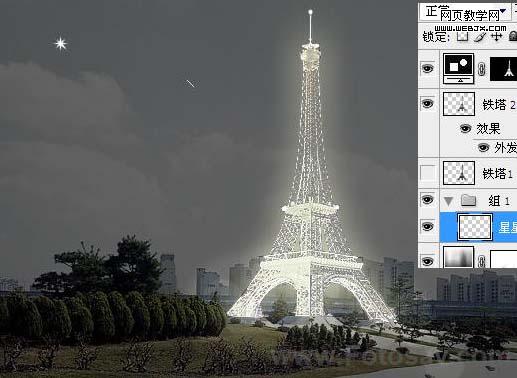Select the 铁塔1 layer thumbnail
Screen dimensions: 517x378
pyautogui.click(x=459, y=173)
